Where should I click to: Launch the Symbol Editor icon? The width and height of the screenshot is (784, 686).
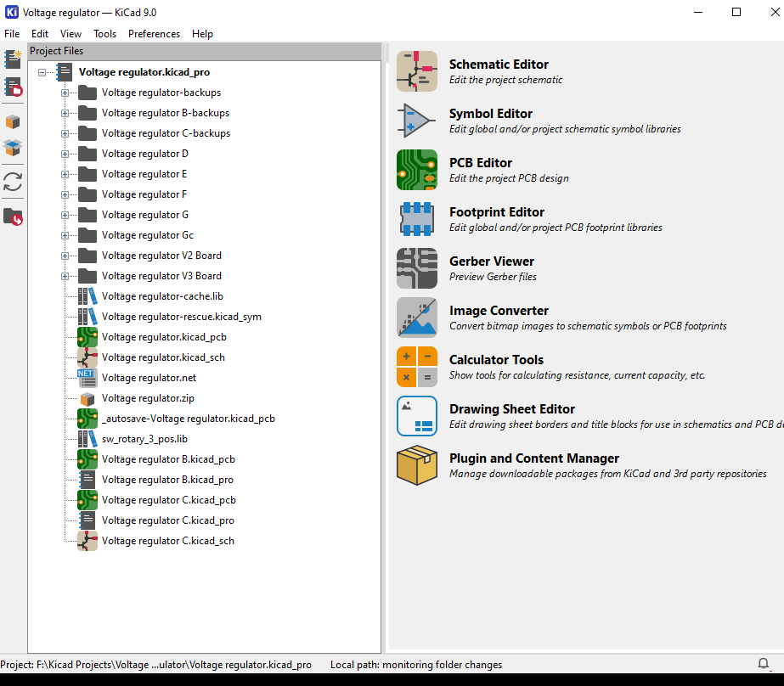pyautogui.click(x=416, y=121)
